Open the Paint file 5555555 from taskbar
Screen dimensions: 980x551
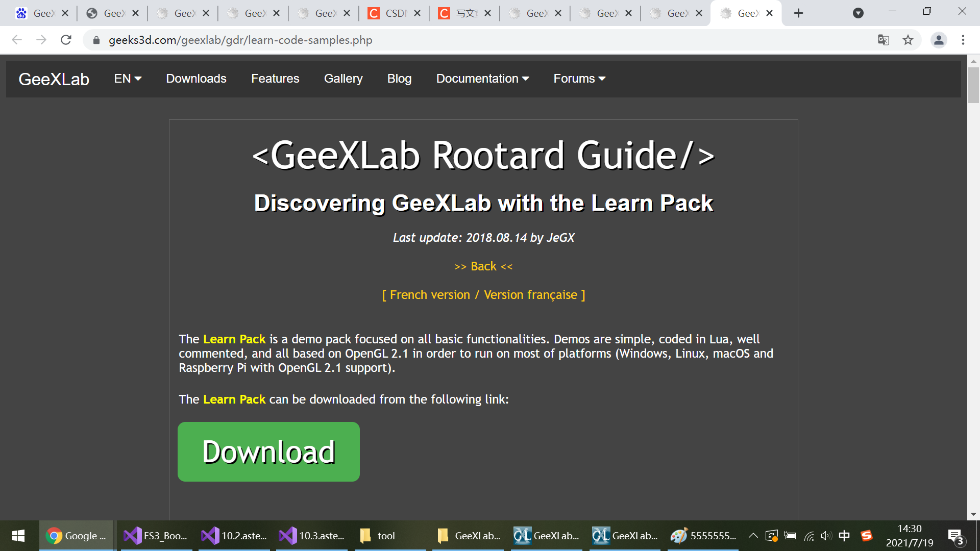tap(704, 536)
